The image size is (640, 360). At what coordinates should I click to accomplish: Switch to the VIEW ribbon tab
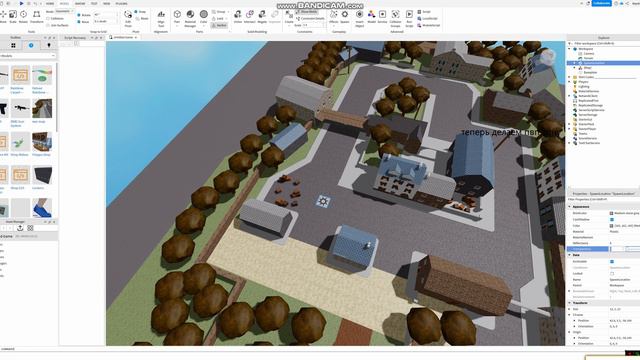107,3
